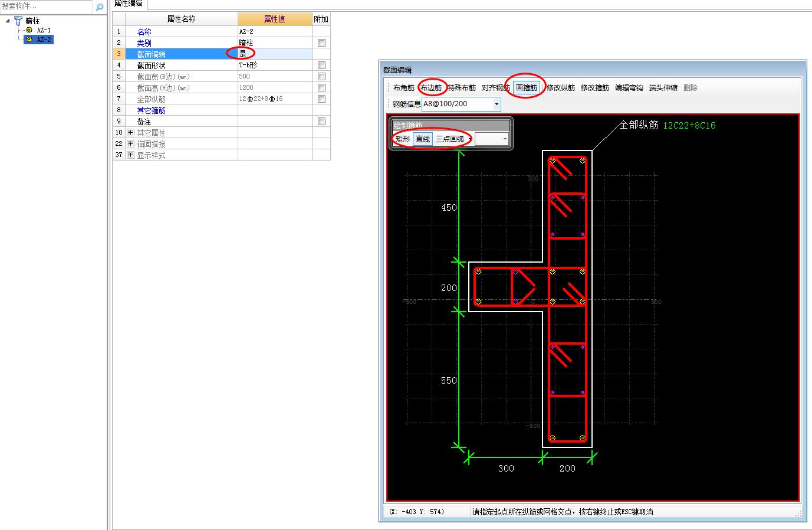Click the 暗柱 funnel icon
812x530 pixels.
tap(18, 21)
